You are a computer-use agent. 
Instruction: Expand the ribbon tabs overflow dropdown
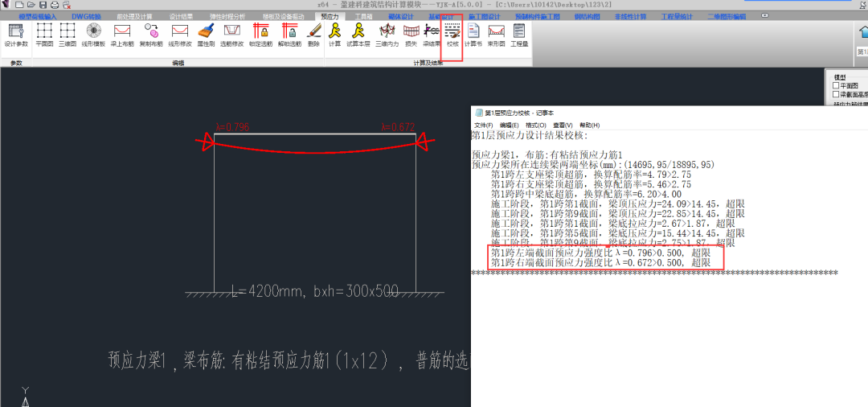[x=765, y=16]
